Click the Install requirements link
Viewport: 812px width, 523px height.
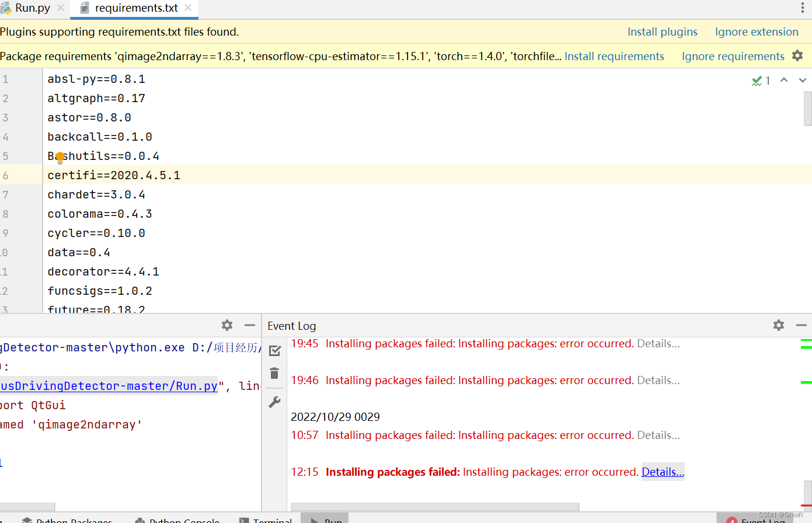tap(614, 57)
